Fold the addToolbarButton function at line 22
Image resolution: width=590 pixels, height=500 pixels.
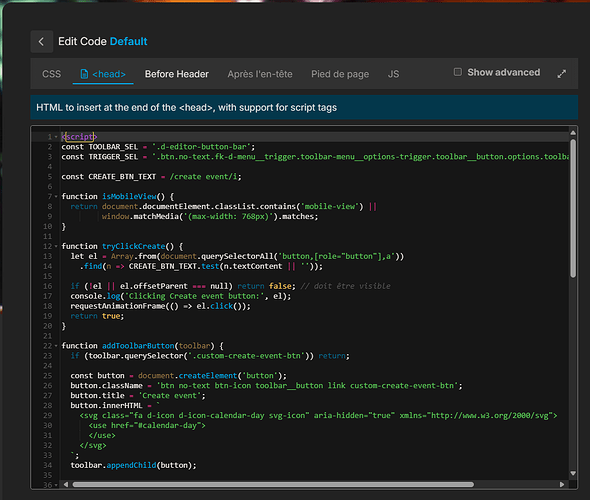(x=56, y=346)
